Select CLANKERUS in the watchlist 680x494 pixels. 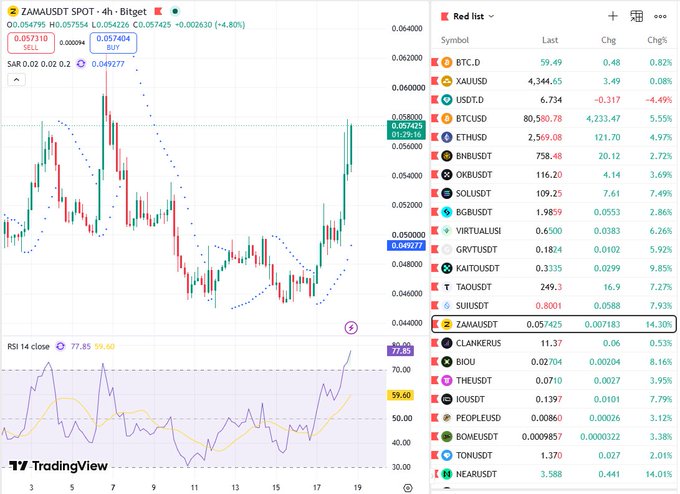(553, 343)
